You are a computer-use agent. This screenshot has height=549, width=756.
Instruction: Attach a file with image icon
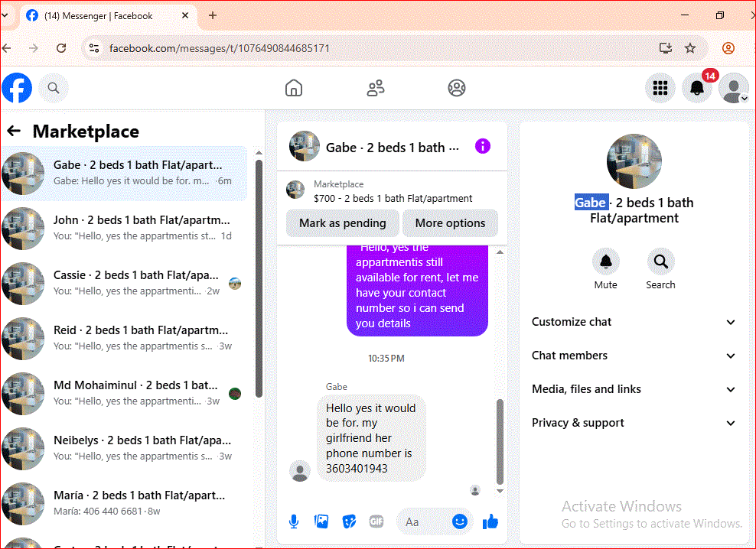[321, 521]
